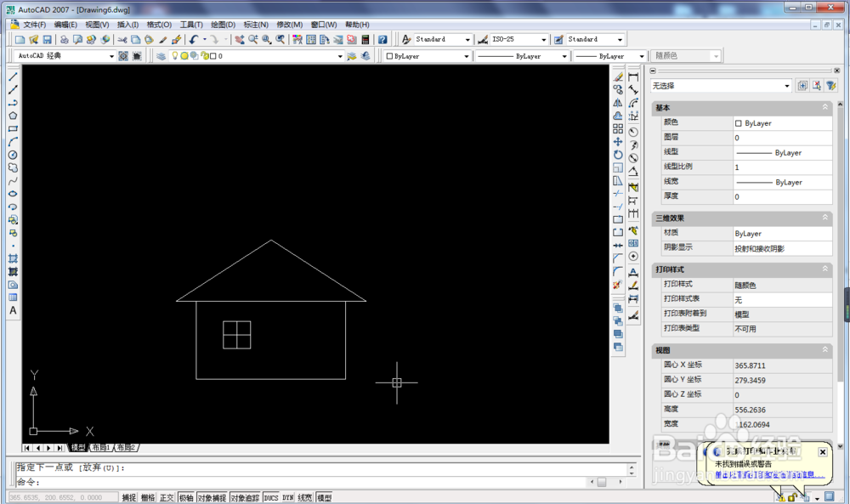Viewport: 850px width, 504px height.
Task: Select the Polygon draw tool
Action: pyautogui.click(x=13, y=116)
